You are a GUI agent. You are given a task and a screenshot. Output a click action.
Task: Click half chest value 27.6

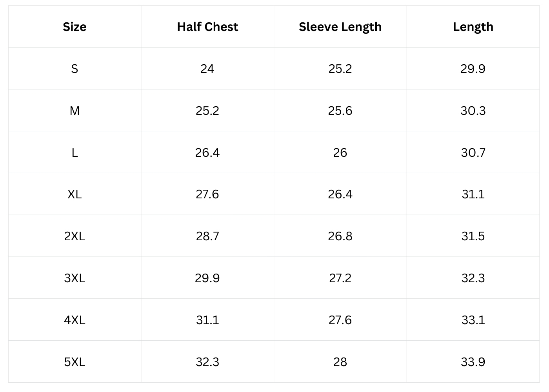[207, 194]
